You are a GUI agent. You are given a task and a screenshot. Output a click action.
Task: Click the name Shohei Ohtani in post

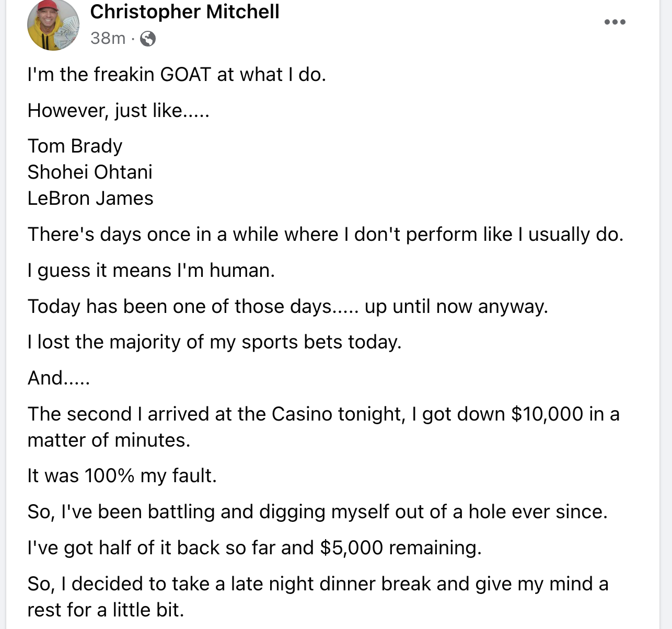click(90, 172)
